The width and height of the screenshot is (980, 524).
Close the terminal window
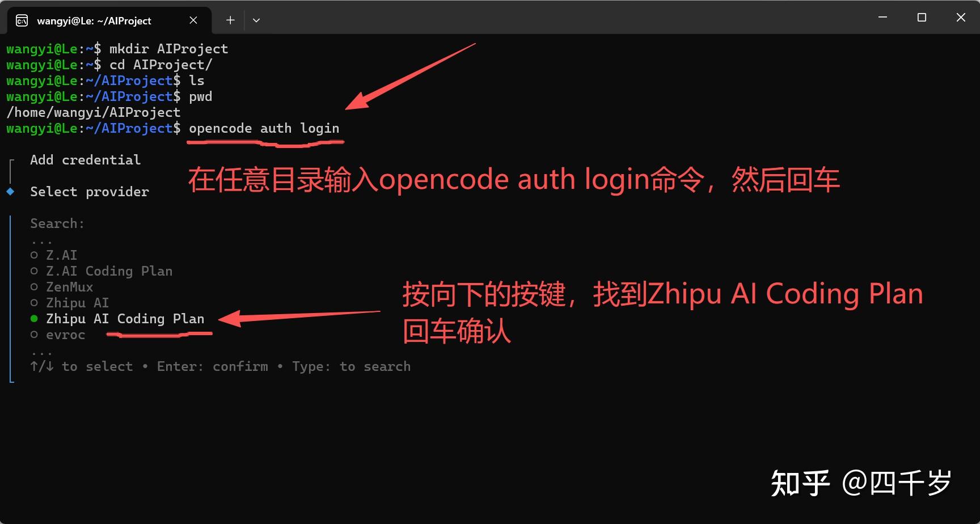pos(961,18)
